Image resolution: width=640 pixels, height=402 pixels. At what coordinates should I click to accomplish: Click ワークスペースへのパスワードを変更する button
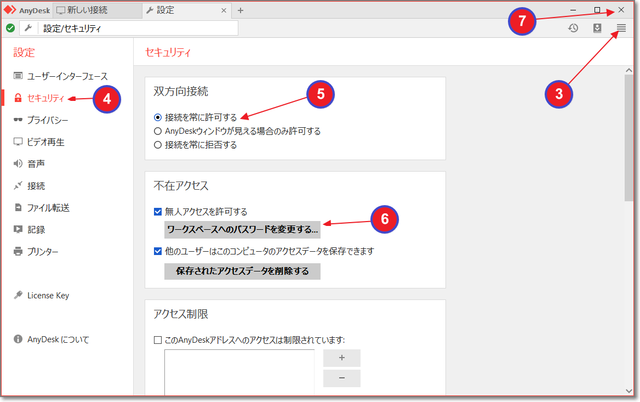242,230
